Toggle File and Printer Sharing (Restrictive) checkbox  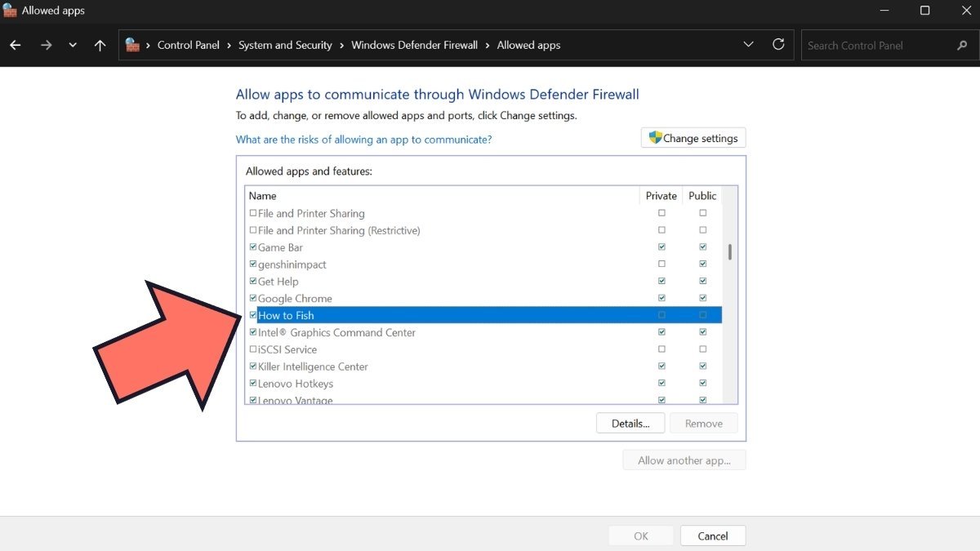(x=253, y=230)
